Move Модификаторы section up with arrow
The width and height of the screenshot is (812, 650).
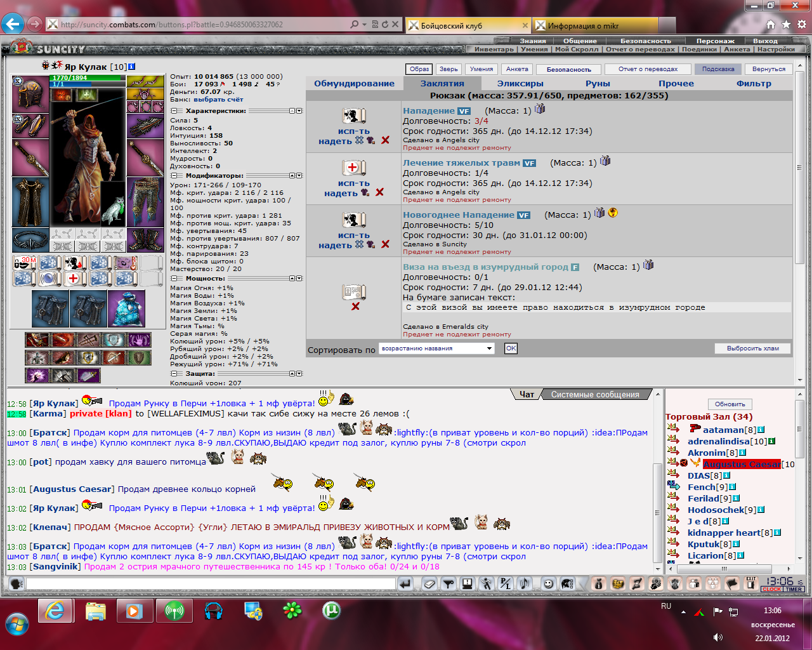292,176
